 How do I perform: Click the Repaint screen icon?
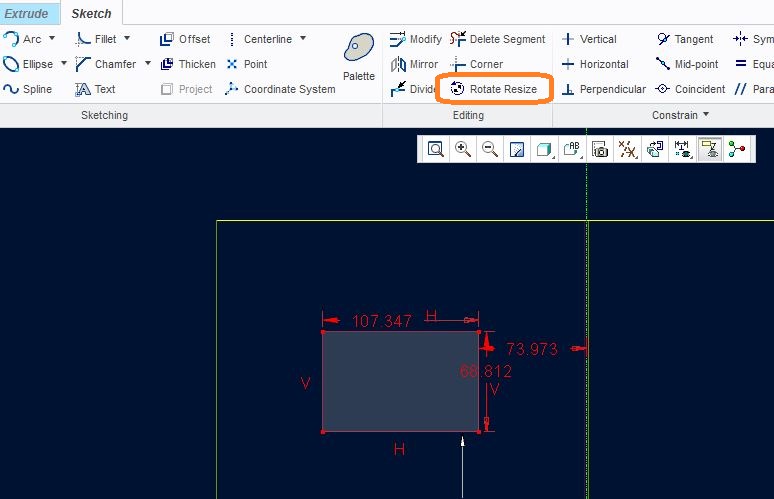(x=517, y=149)
